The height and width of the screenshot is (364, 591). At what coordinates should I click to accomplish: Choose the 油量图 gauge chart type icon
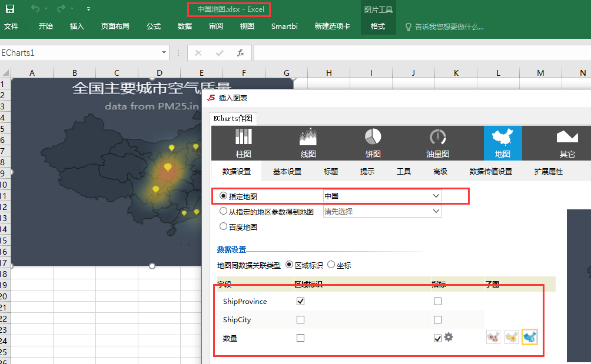437,143
